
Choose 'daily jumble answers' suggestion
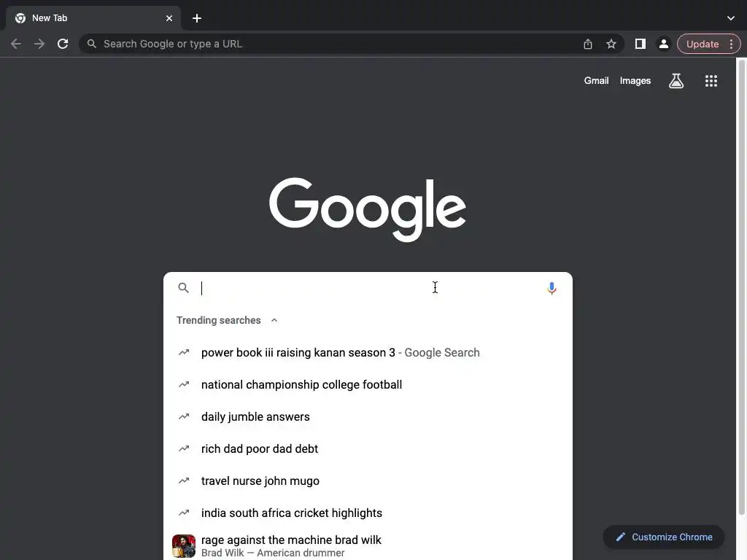368,416
